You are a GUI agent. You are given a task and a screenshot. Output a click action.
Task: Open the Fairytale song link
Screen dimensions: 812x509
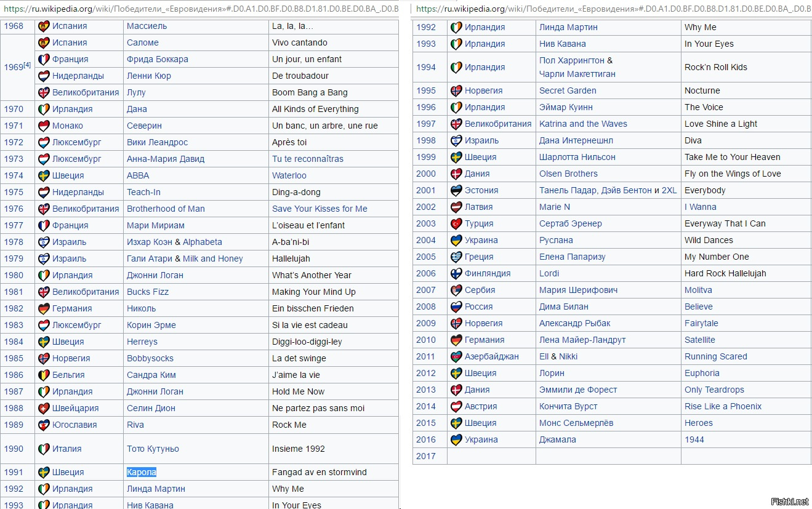click(x=701, y=324)
